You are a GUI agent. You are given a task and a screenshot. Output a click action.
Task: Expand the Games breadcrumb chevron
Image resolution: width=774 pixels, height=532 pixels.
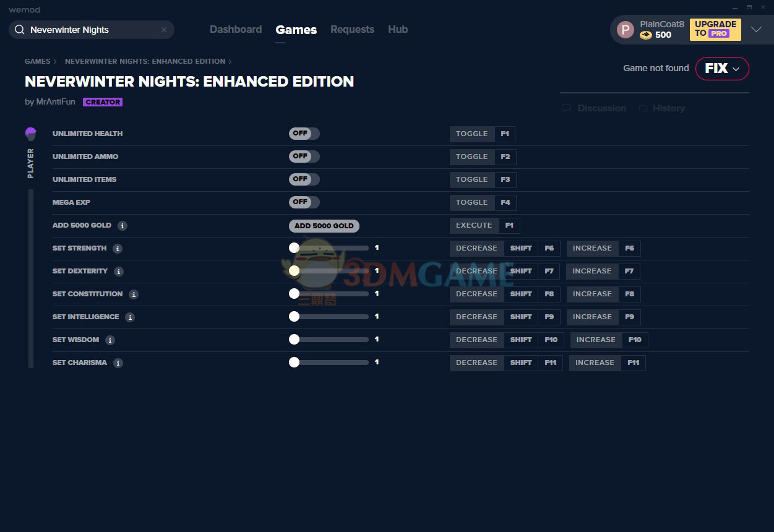pos(55,61)
